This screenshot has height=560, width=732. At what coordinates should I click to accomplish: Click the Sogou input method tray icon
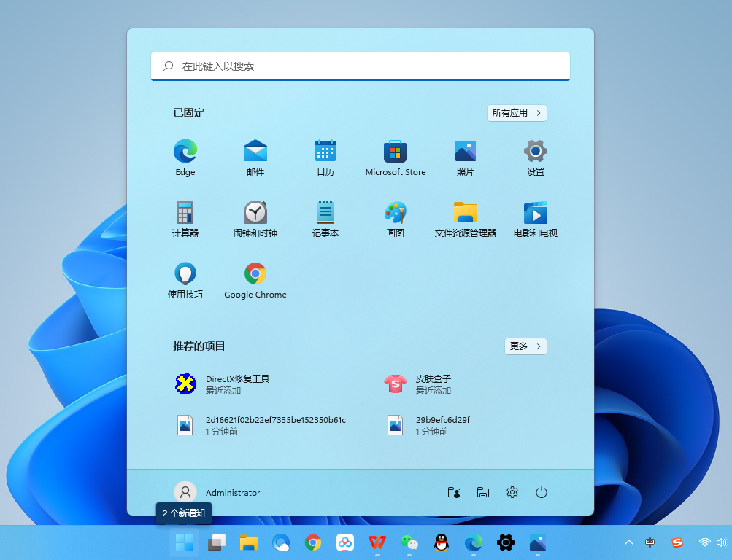677,542
